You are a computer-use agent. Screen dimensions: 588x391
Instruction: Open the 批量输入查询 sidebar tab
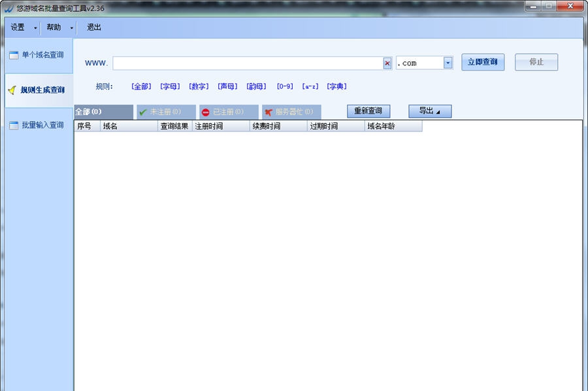point(39,125)
